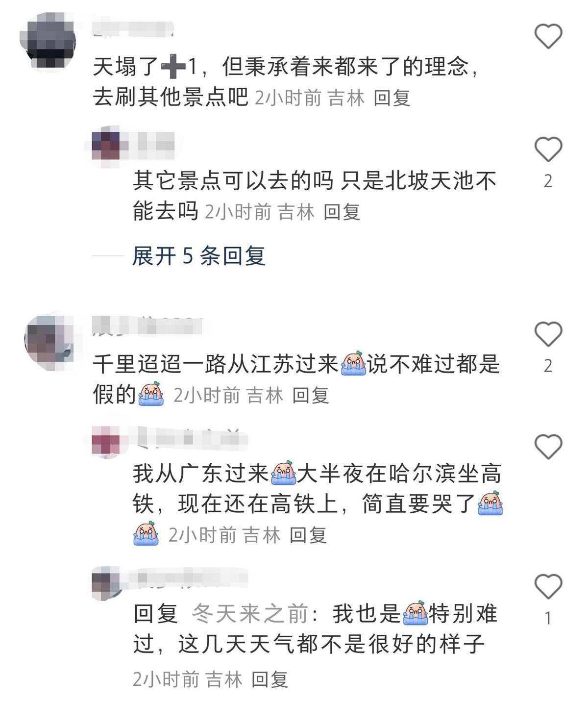Like the '天塌了+1' comment heart

548,36
